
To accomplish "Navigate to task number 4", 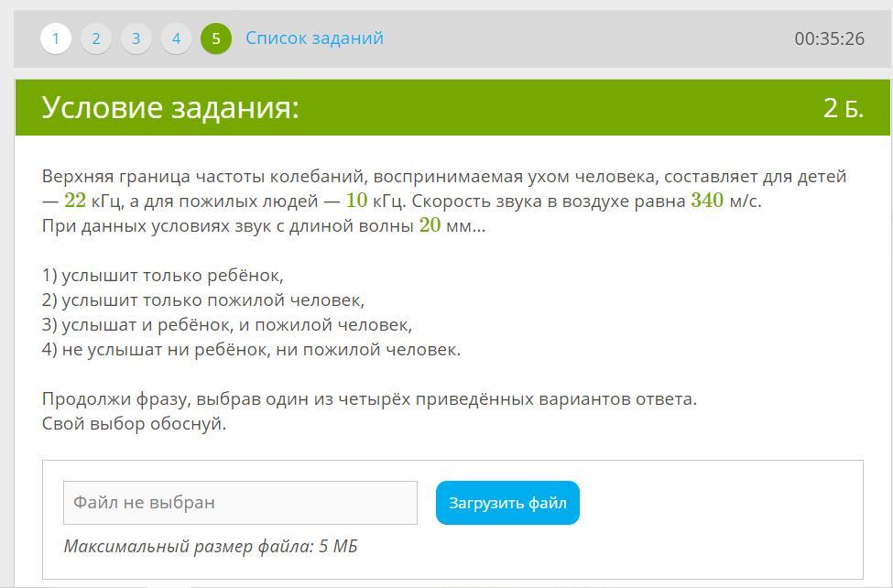I will tap(176, 38).
